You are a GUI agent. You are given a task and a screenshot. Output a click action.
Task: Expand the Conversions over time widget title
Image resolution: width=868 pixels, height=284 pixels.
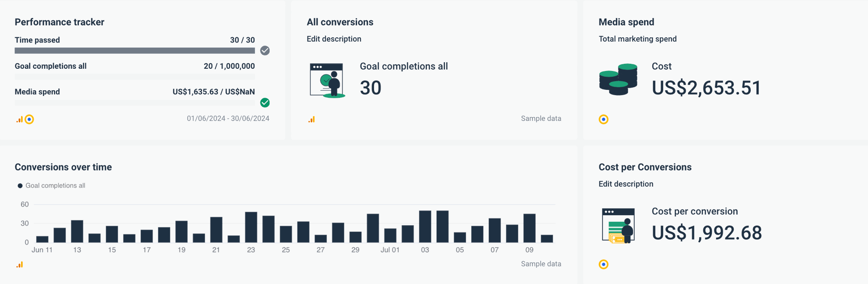tap(63, 167)
